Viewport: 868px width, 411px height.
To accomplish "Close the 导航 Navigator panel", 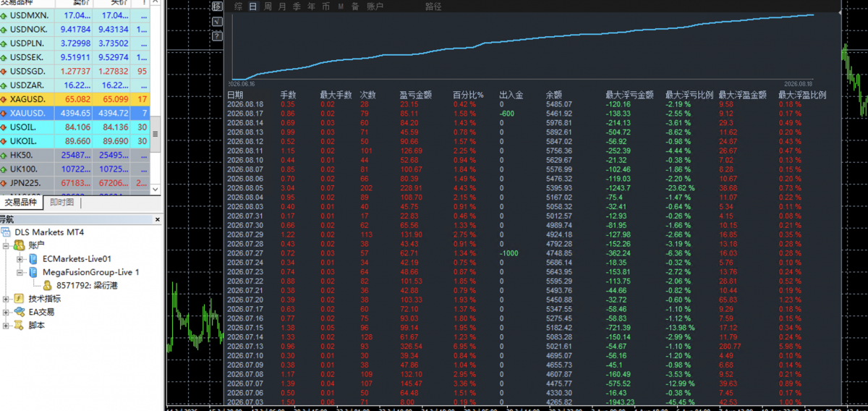I will click(158, 219).
